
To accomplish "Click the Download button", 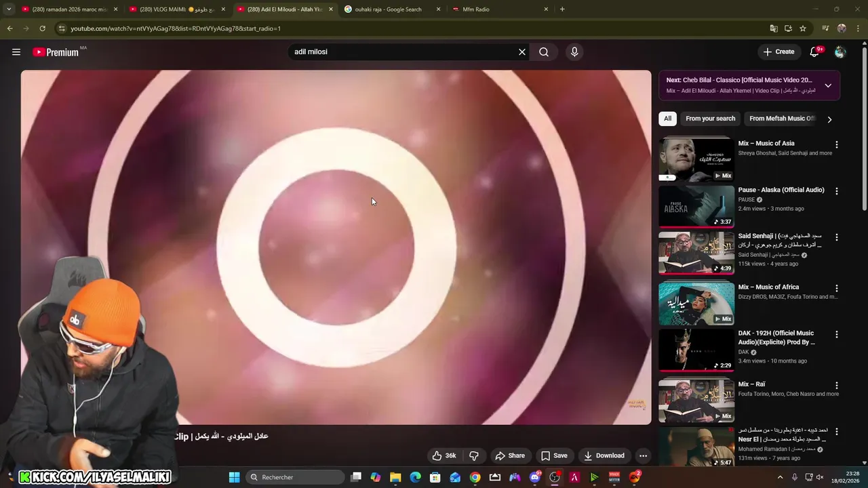I will coord(604,455).
